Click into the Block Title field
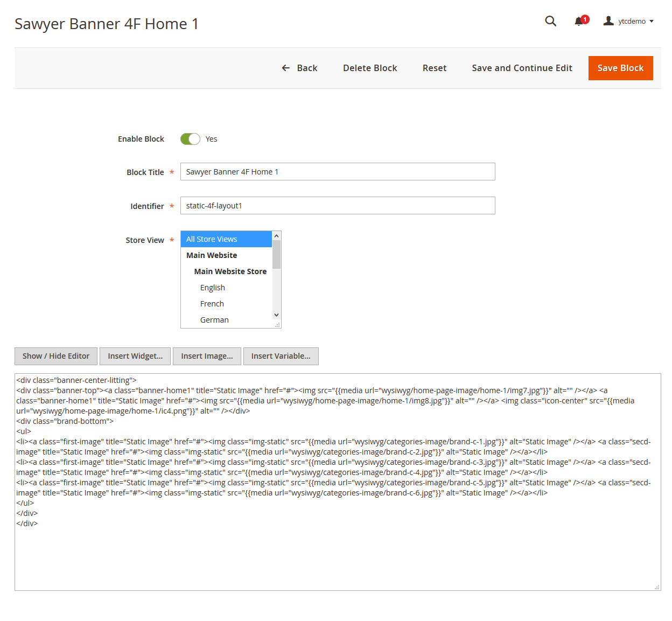The height and width of the screenshot is (621, 672). pyautogui.click(x=338, y=172)
